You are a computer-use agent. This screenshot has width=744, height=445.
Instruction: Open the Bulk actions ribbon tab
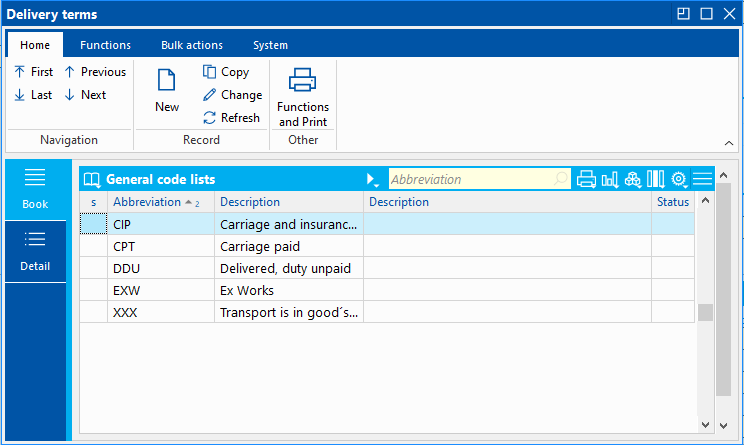(192, 45)
